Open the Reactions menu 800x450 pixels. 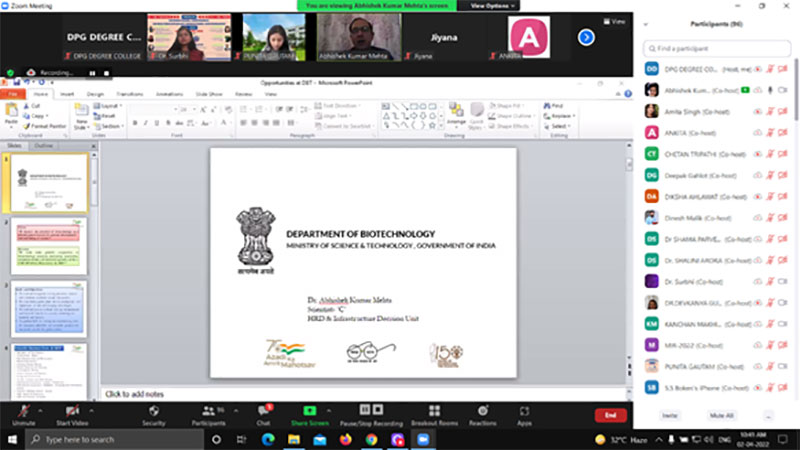(483, 415)
